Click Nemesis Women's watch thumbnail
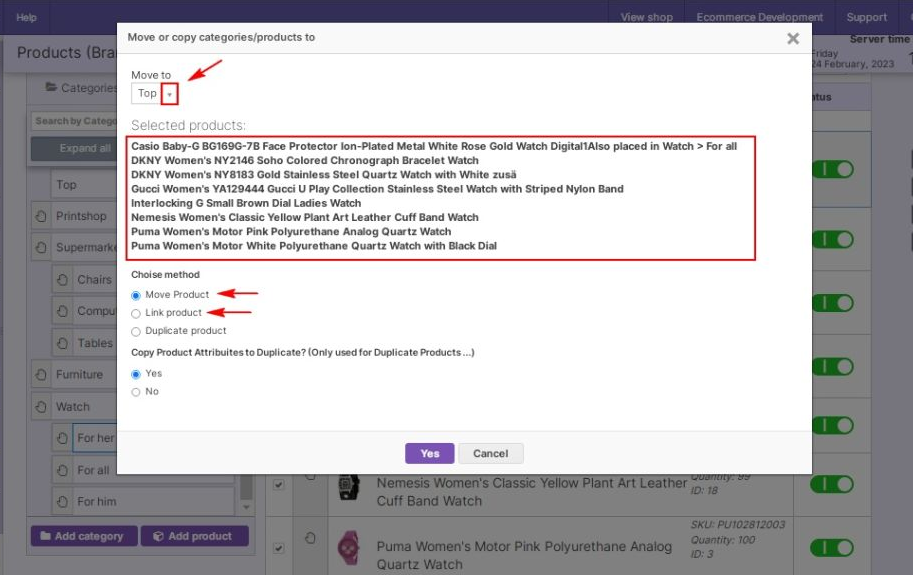The image size is (913, 575). pyautogui.click(x=349, y=488)
